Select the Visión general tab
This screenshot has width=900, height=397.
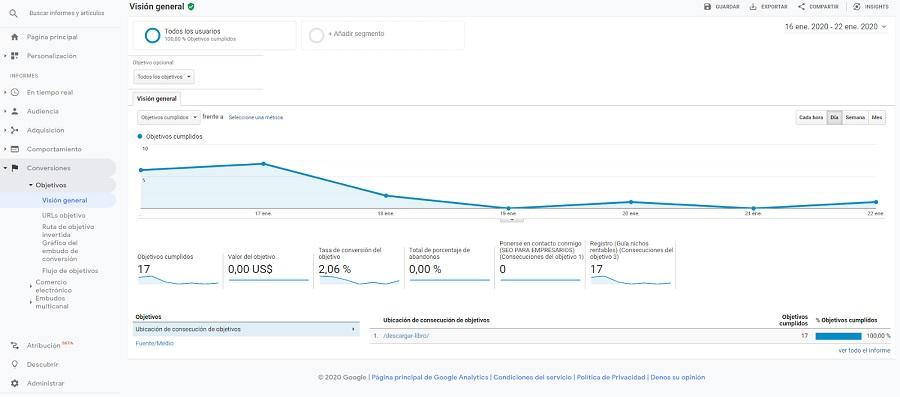coord(157,99)
